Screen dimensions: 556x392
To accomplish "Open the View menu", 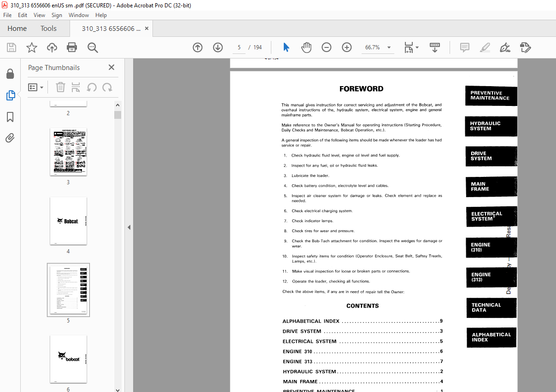I will tap(39, 15).
